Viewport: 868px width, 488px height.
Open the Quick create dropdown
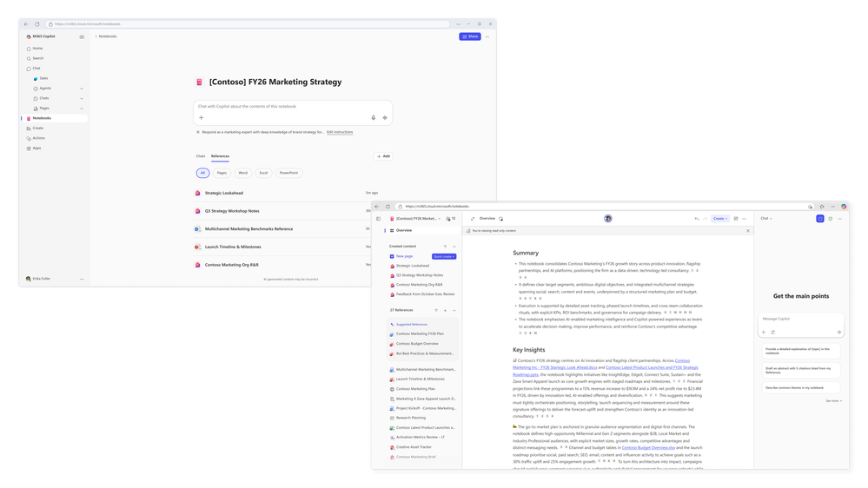click(x=444, y=256)
